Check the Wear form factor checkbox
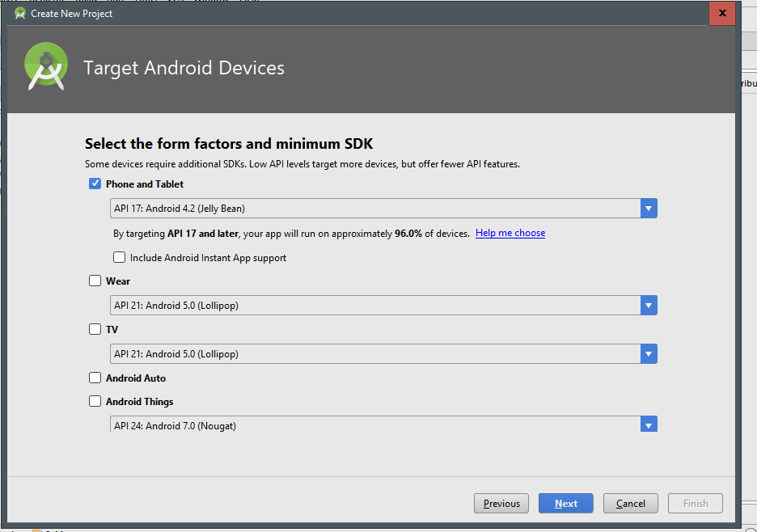757x532 pixels. (95, 281)
